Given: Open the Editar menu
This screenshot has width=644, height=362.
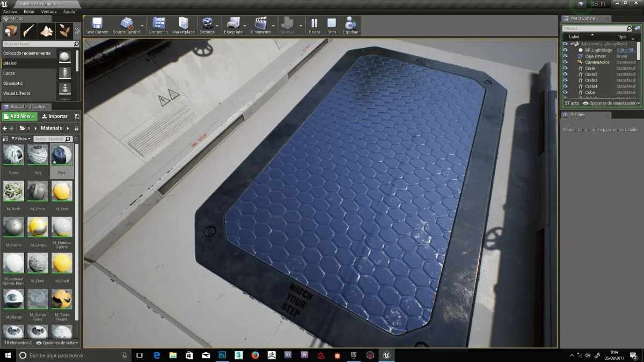Looking at the screenshot, I should [29, 11].
